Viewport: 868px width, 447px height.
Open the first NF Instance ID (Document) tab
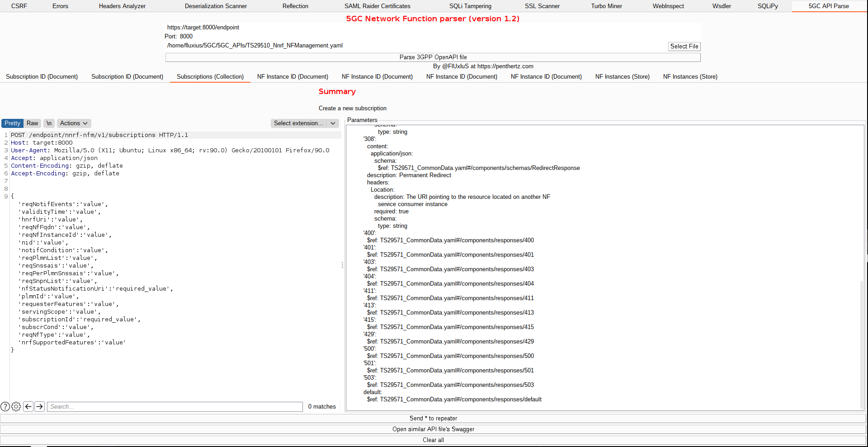[x=292, y=77]
